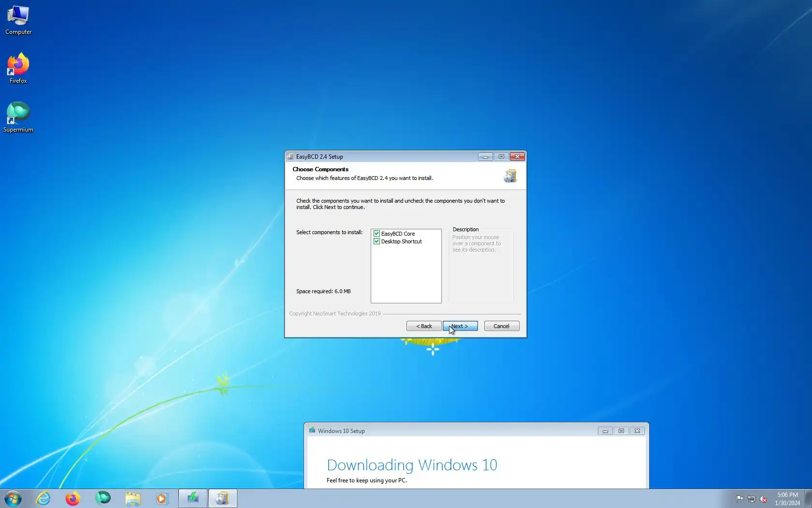Open the taskbar clock showing 5:06 PM
The width and height of the screenshot is (812, 508).
787,499
